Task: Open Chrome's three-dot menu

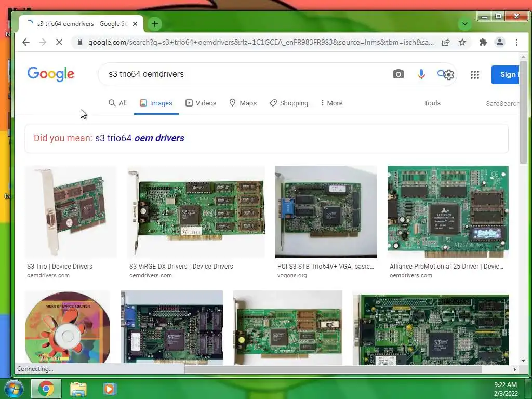Action: coord(516,42)
